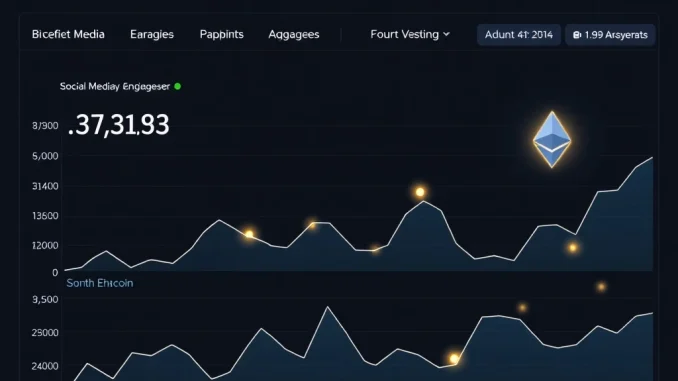Click the Sonth Ehicoin chart title
Screen dimensions: 678x381
coord(100,283)
